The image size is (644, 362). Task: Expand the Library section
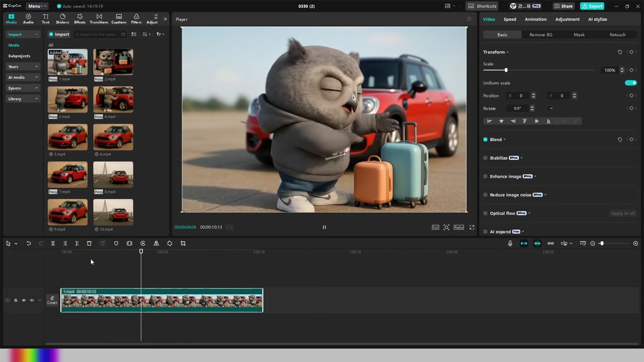23,99
